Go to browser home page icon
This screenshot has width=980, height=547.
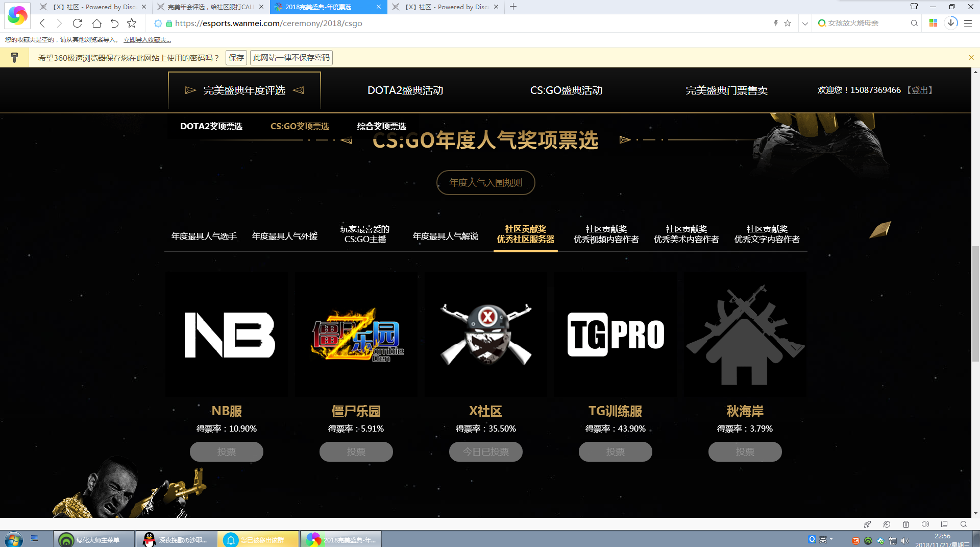[96, 23]
